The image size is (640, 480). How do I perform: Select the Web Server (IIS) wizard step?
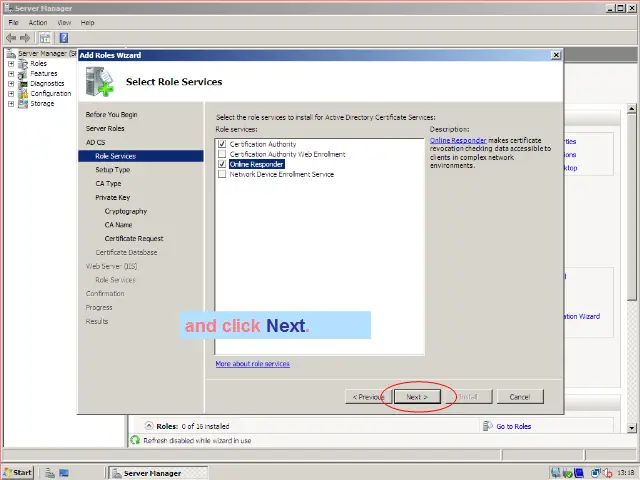111,267
